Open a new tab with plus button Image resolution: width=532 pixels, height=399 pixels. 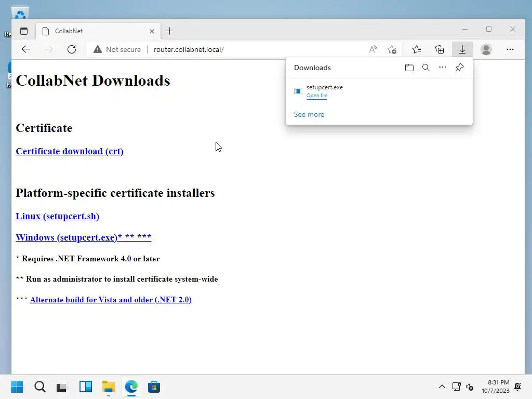click(170, 31)
